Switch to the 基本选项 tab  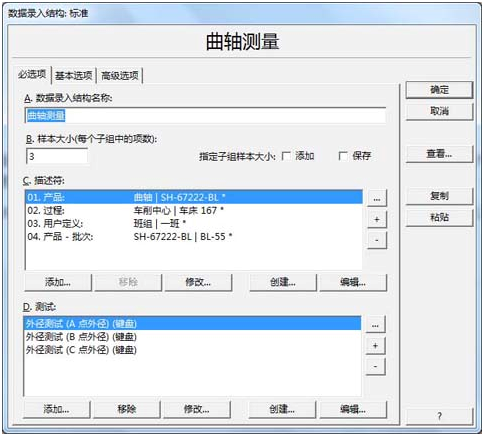point(74,75)
